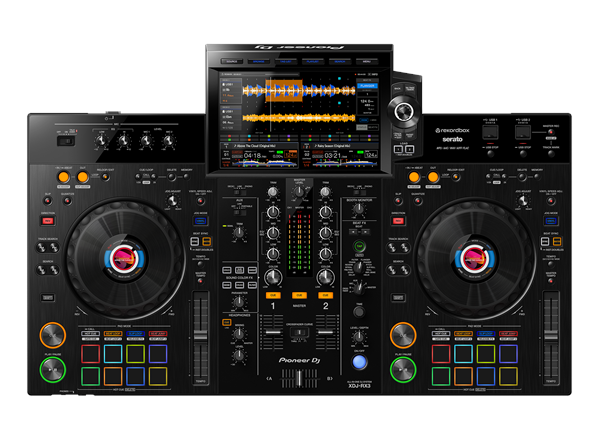Viewport: 600px width, 440px height.
Task: Tap the left deck cyan performance pad
Action: 113,354
